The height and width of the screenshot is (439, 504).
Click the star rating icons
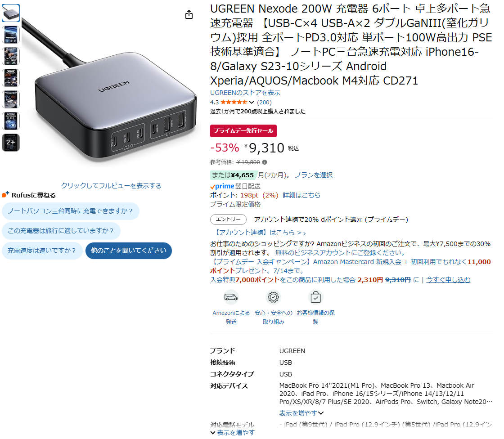coord(234,102)
